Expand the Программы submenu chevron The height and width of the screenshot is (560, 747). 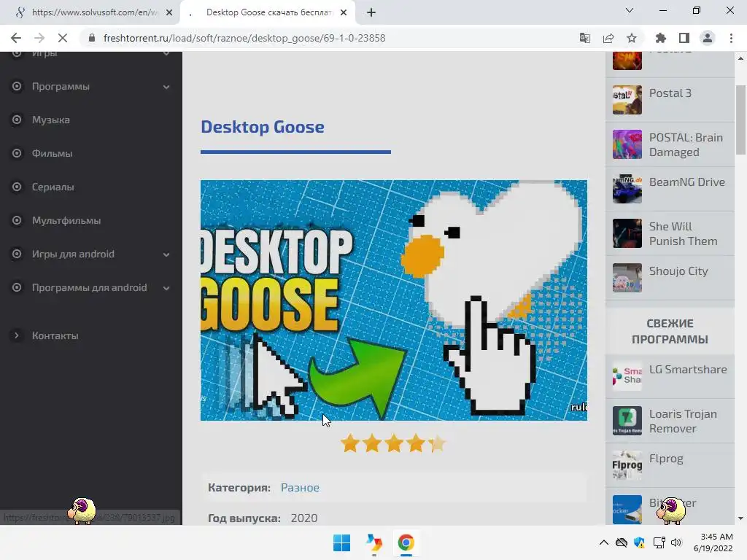[166, 87]
